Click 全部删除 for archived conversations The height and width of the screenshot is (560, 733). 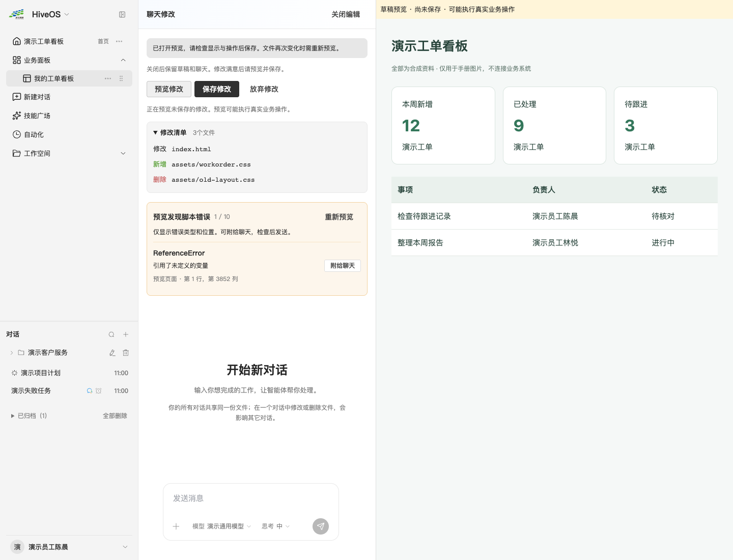click(x=115, y=416)
